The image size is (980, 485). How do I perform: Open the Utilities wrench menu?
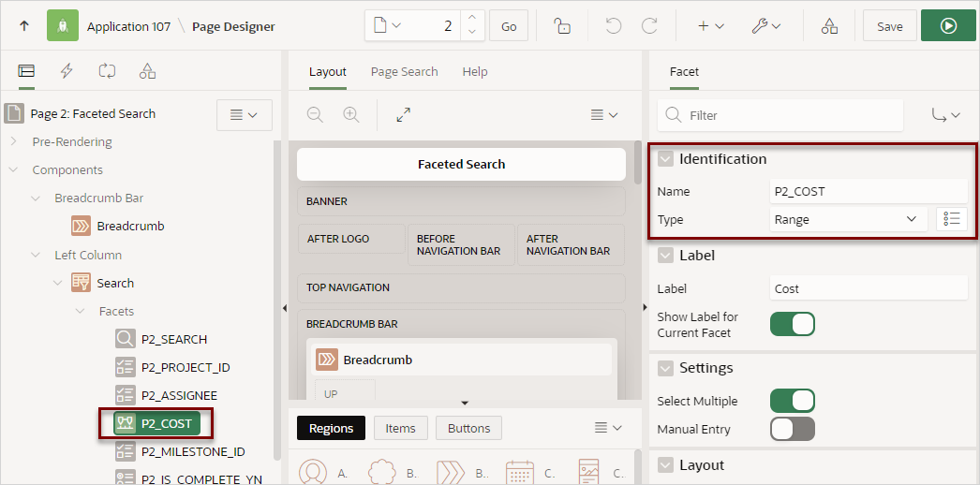point(765,26)
